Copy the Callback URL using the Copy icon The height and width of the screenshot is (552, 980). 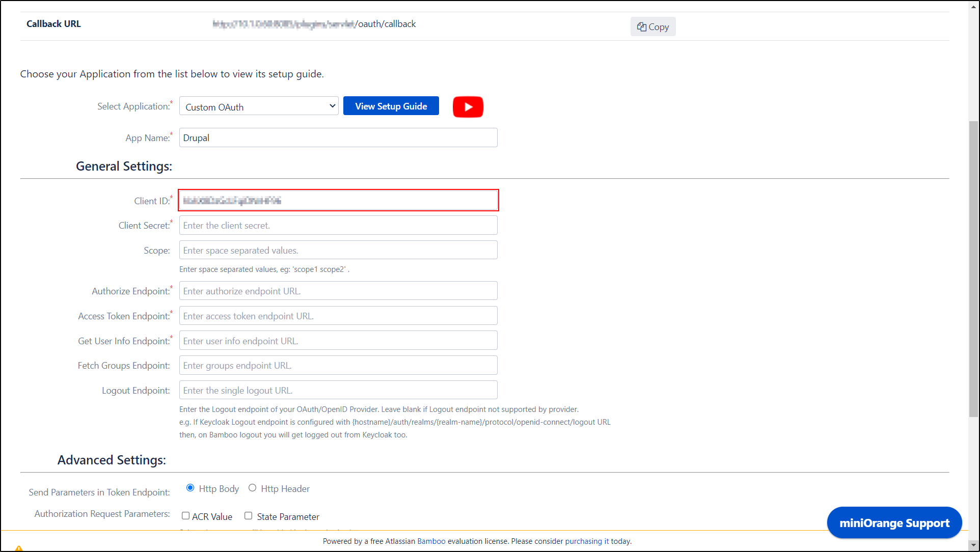pyautogui.click(x=652, y=26)
